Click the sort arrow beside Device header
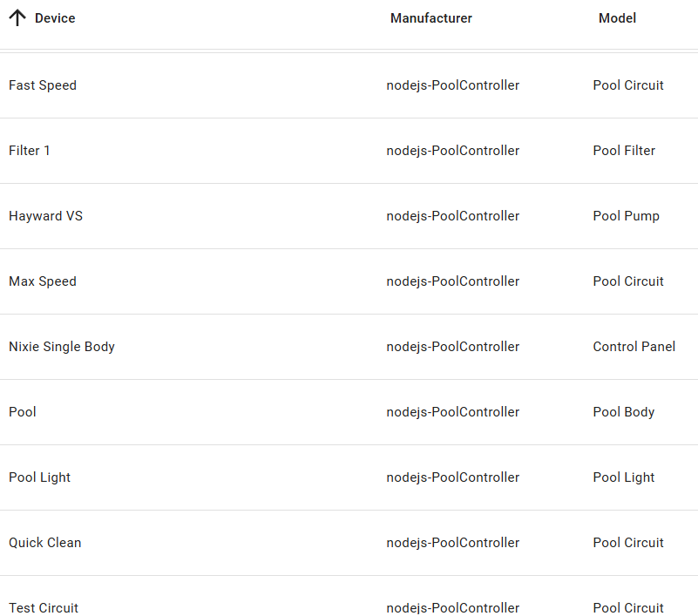 click(x=17, y=18)
